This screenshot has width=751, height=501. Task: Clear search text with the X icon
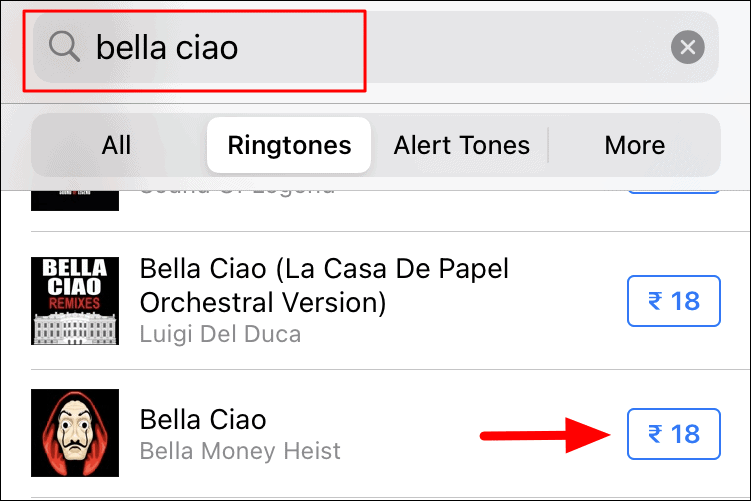pos(687,47)
